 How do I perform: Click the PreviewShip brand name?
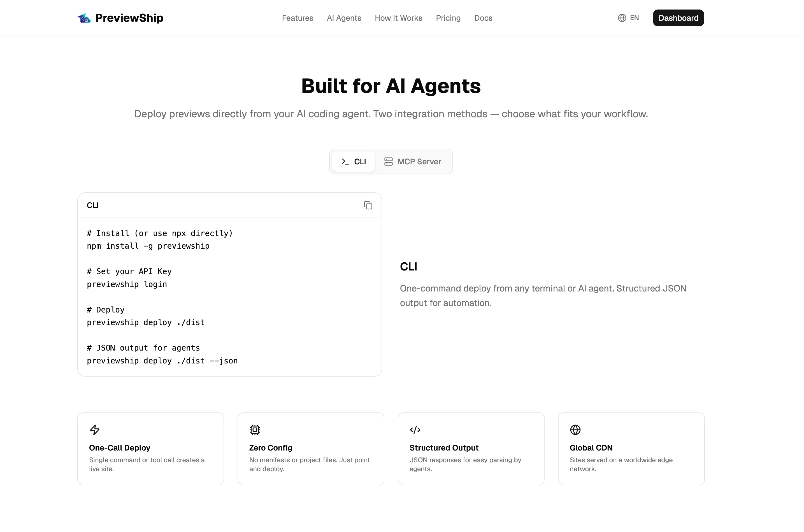(129, 18)
